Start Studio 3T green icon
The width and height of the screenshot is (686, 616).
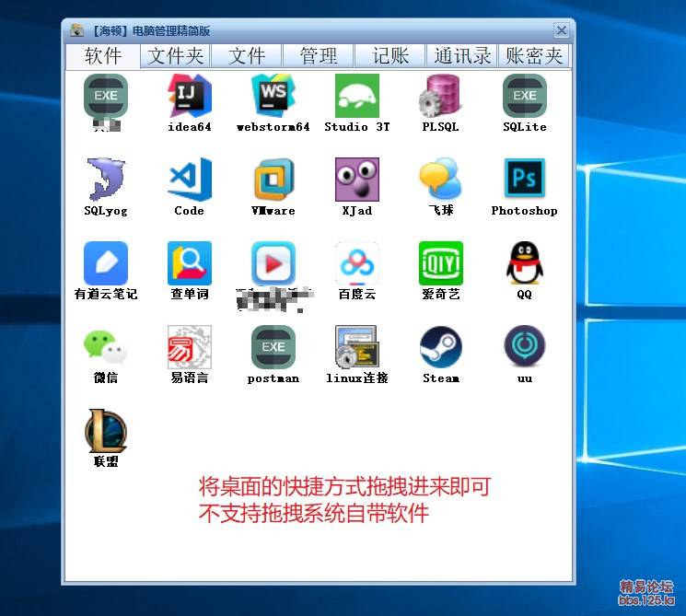357,96
